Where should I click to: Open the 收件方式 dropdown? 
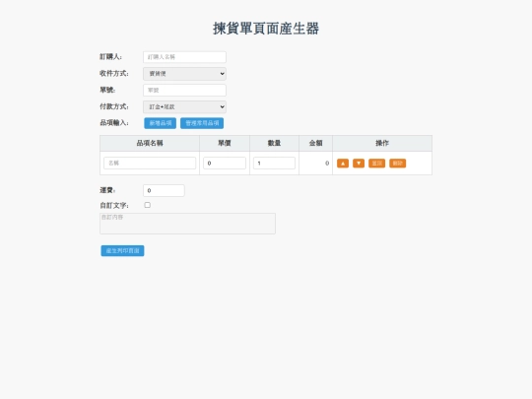tap(184, 74)
